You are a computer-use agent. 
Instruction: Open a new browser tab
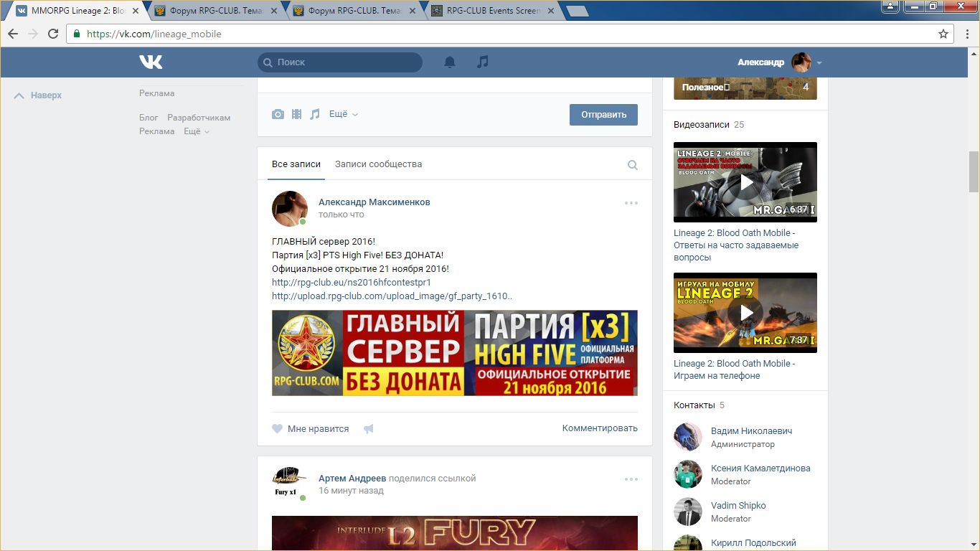(577, 11)
